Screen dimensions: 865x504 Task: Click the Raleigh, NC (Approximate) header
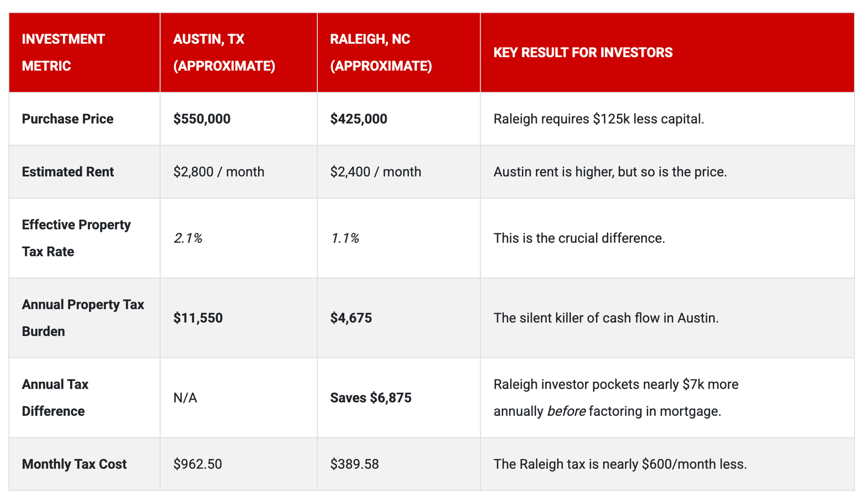(x=381, y=52)
